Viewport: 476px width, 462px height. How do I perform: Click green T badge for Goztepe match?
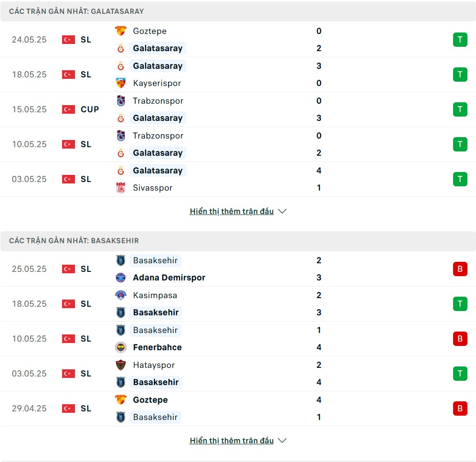[x=460, y=40]
